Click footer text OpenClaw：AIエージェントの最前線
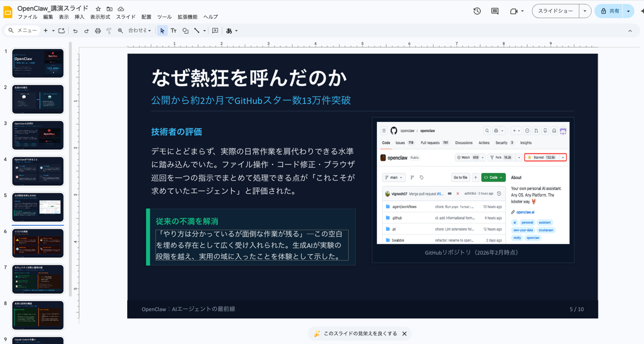The height and width of the screenshot is (344, 644). coord(188,309)
